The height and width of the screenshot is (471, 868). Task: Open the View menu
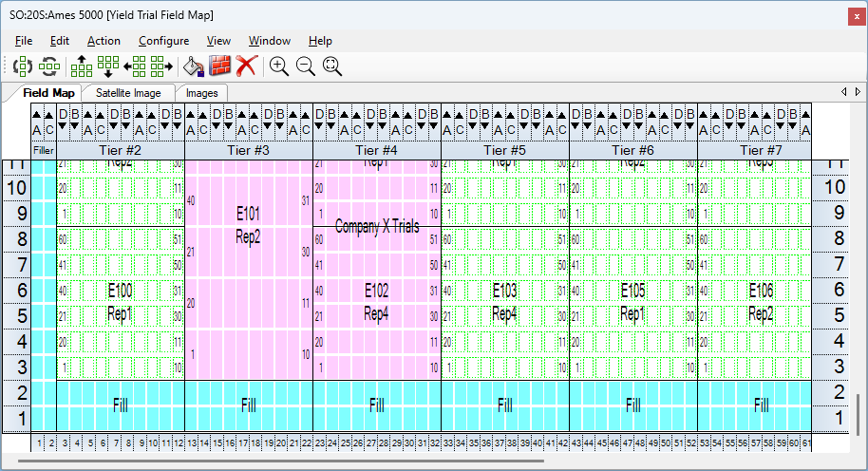tap(218, 41)
